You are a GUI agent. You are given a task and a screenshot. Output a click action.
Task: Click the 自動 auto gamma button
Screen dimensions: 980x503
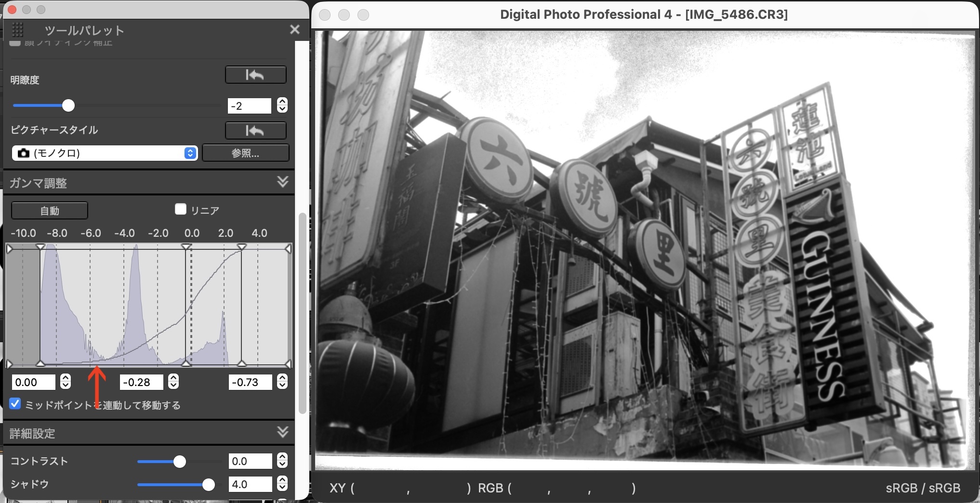pyautogui.click(x=50, y=210)
